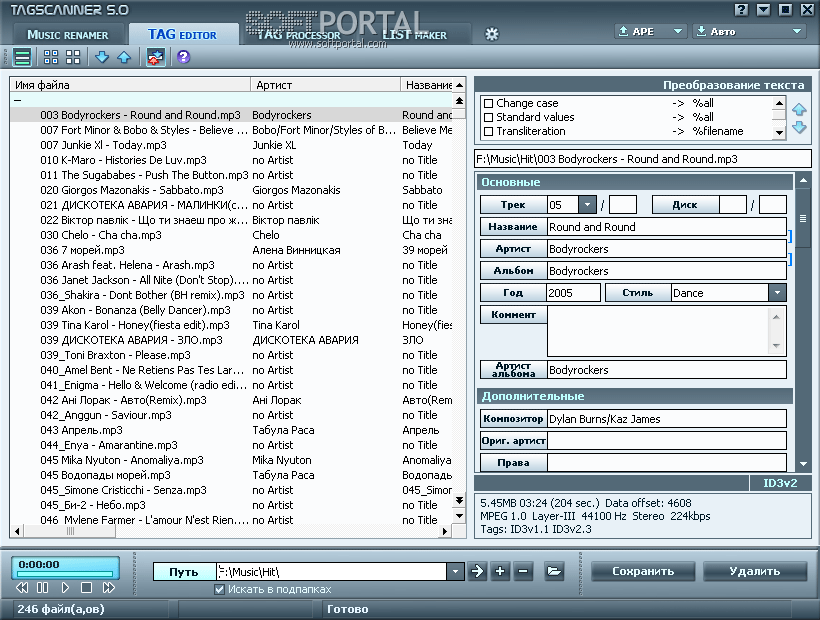
Task: Click the blue down arrow toolbar icon
Action: 102,57
